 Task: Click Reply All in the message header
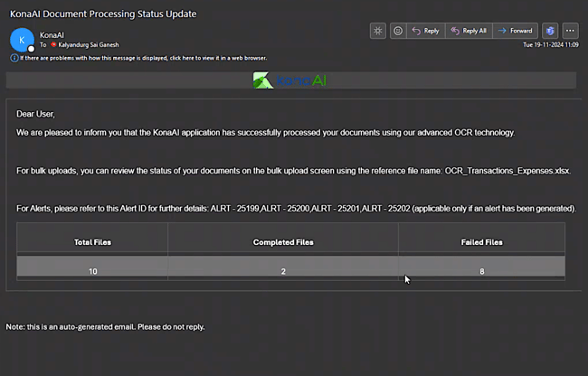(x=469, y=31)
